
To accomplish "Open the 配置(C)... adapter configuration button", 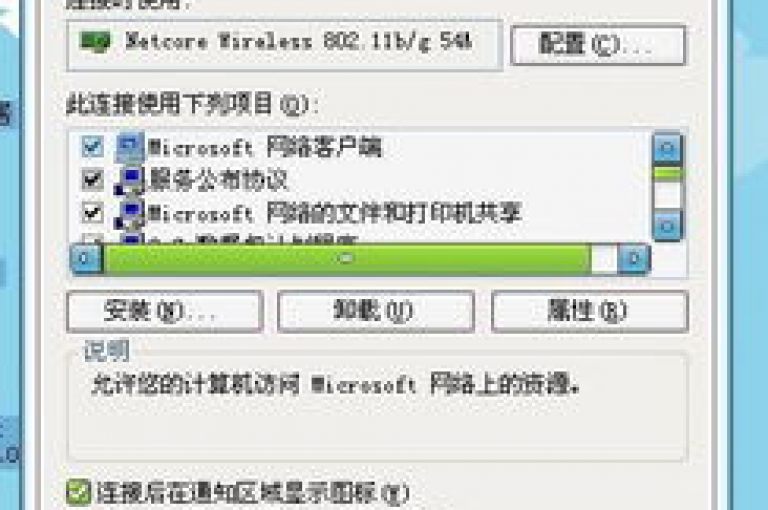I will tap(598, 45).
